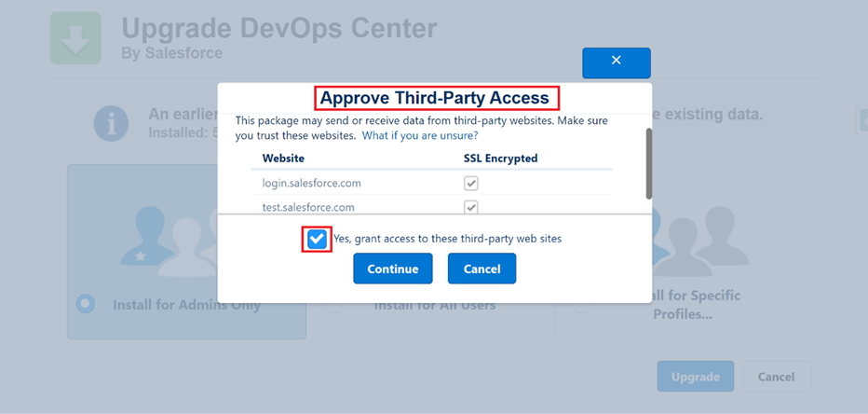
Task: Click the Approve Third-Party Access title
Action: (x=435, y=98)
